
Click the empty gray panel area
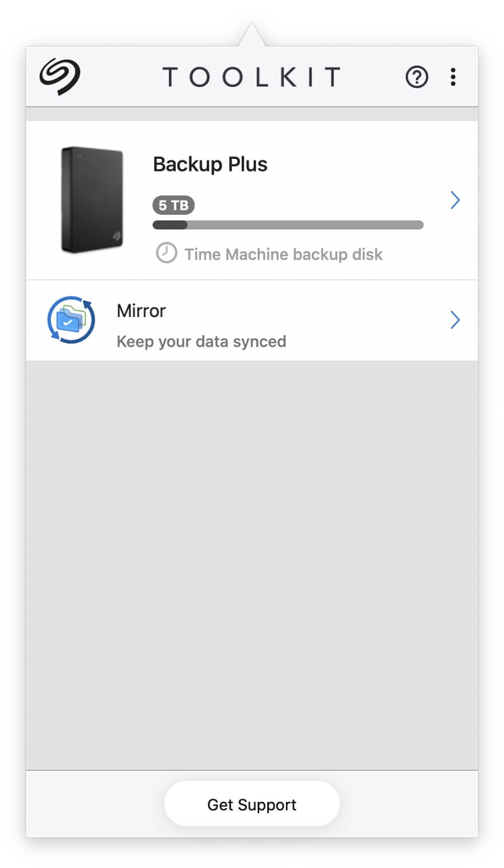(252, 561)
